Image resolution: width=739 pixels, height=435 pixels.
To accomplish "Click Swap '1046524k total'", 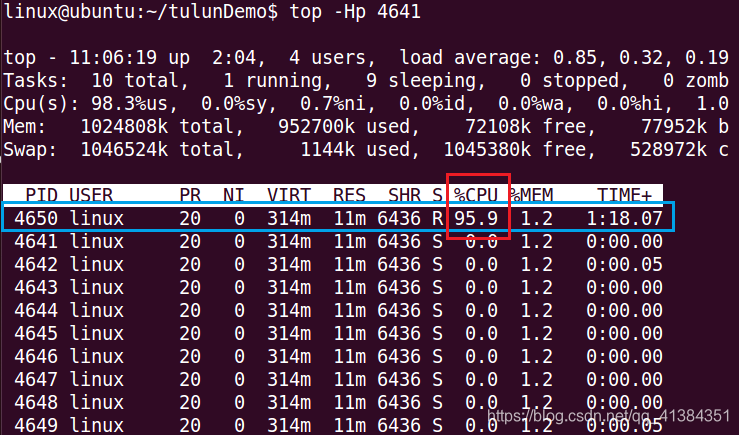I will tap(158, 150).
